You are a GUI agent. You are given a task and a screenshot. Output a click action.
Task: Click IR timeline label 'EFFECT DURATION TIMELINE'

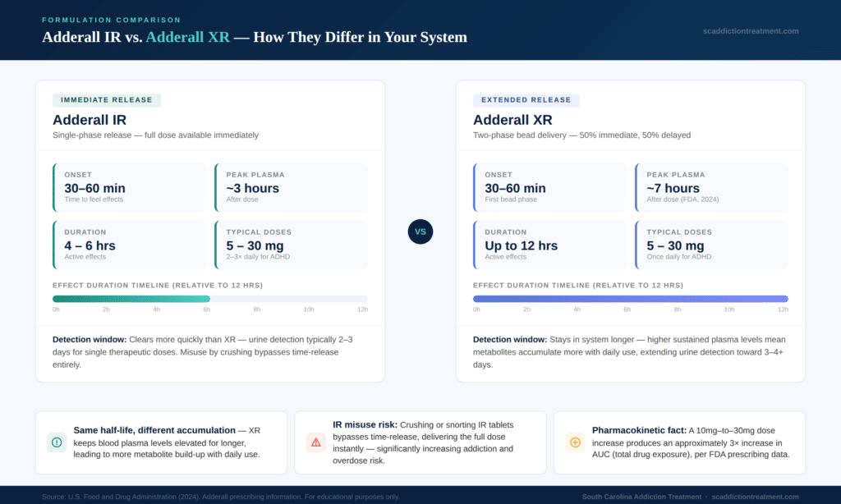point(158,285)
